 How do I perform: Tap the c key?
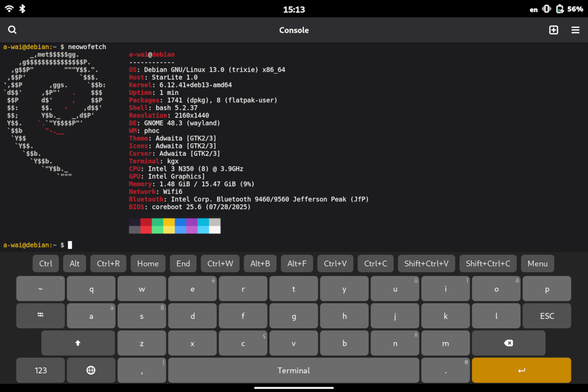click(x=243, y=343)
